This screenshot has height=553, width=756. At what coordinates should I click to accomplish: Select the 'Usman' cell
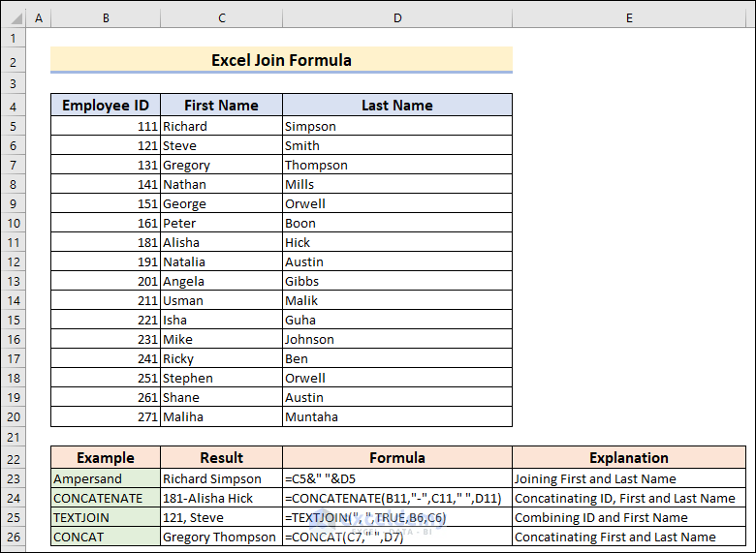point(221,300)
